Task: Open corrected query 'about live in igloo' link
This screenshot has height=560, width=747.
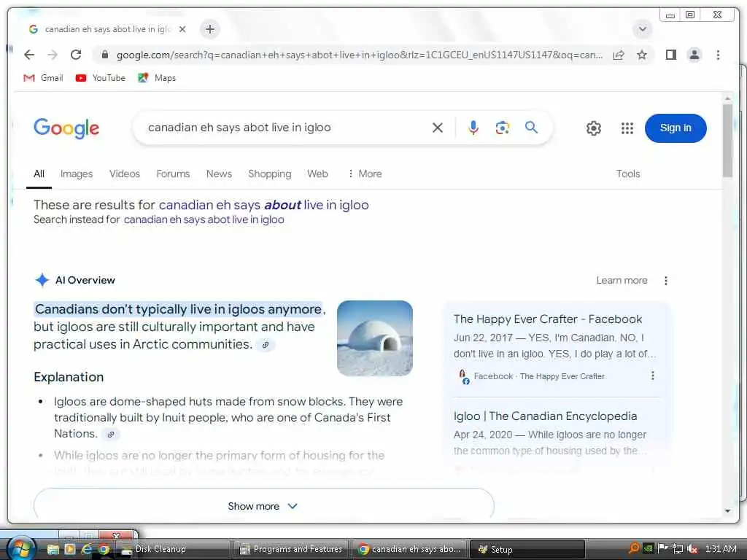Action: [x=263, y=205]
